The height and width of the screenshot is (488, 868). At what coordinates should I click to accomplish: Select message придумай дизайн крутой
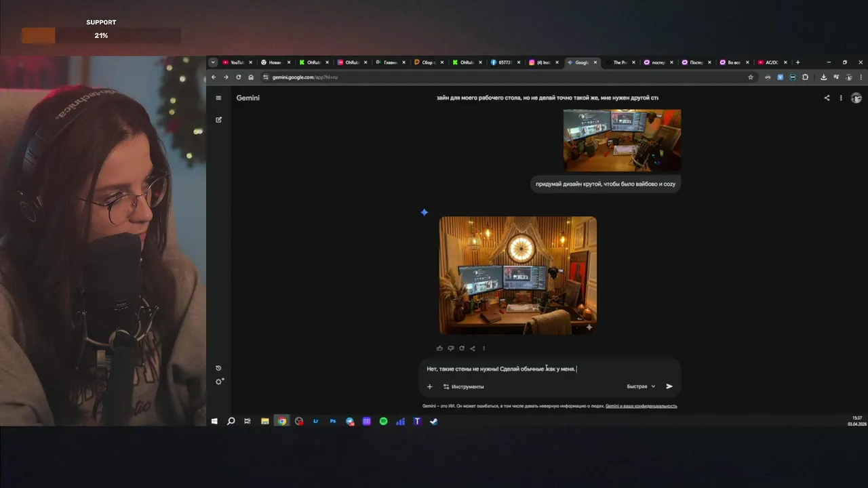tap(606, 184)
